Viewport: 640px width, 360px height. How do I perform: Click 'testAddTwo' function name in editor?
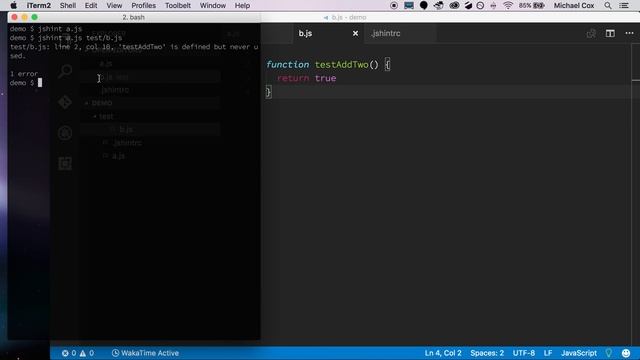[342, 64]
